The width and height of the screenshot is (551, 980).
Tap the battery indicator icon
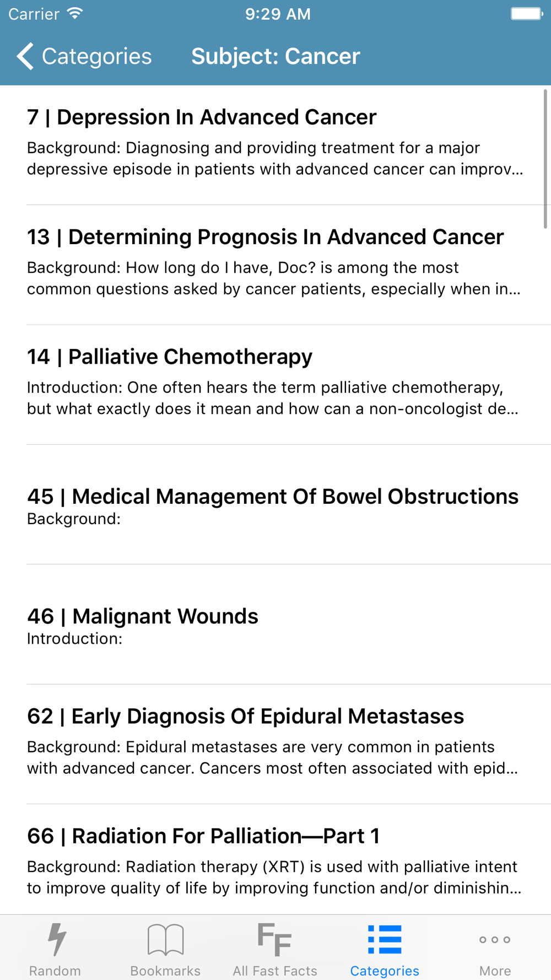(526, 14)
